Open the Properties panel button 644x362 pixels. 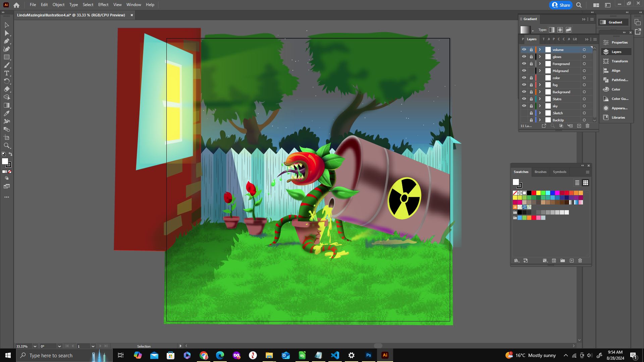[x=616, y=43]
